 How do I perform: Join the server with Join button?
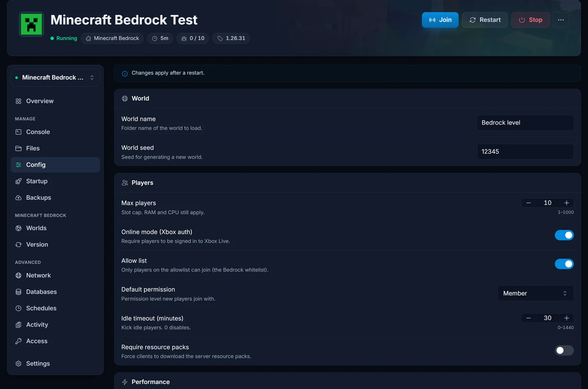tap(440, 20)
